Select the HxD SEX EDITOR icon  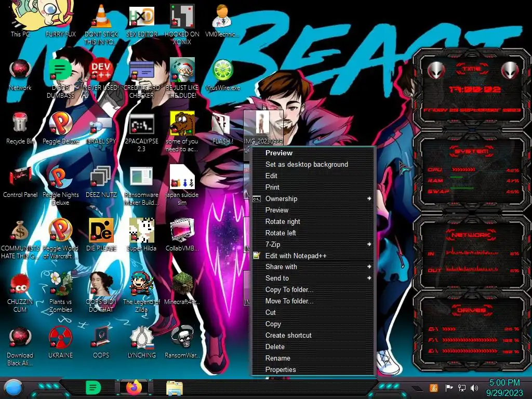(141, 21)
